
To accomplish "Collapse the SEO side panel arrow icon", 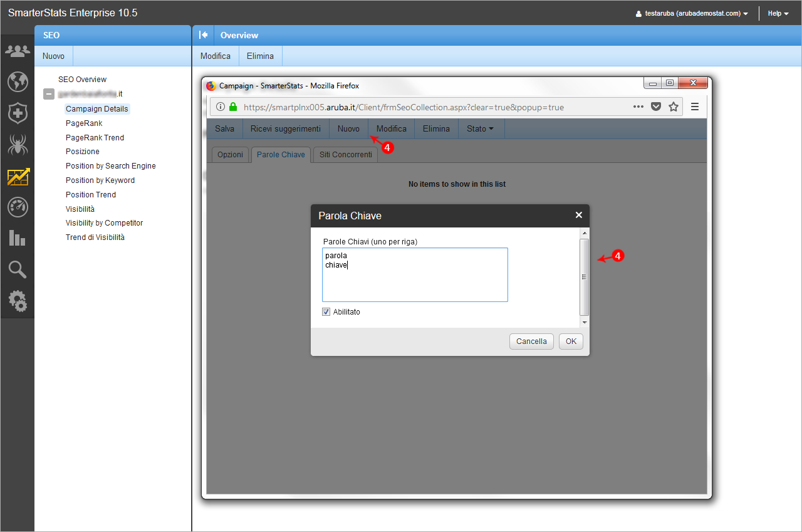I will [203, 35].
